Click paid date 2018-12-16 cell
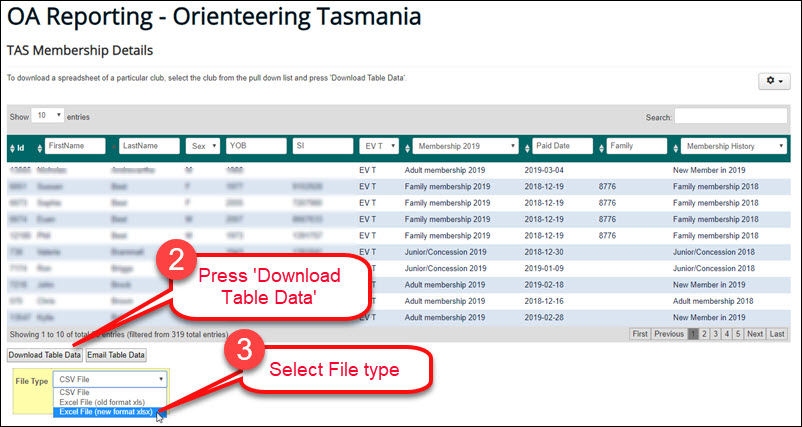This screenshot has width=802, height=427. point(544,301)
